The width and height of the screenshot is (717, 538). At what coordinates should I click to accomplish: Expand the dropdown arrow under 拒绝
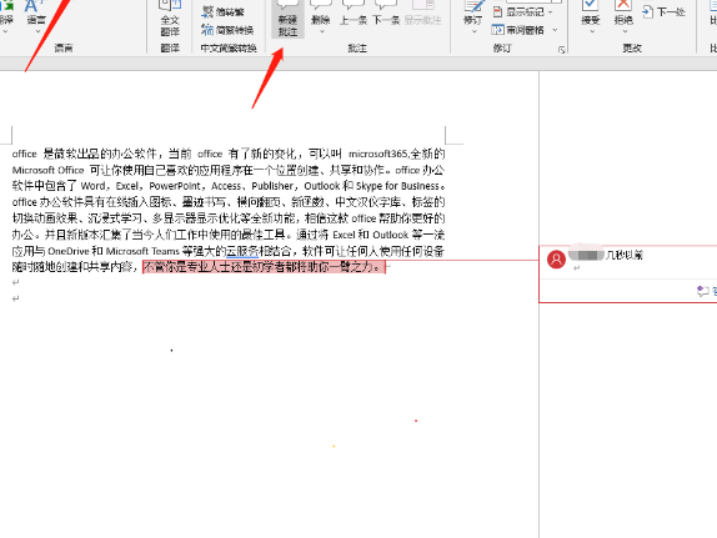click(625, 32)
